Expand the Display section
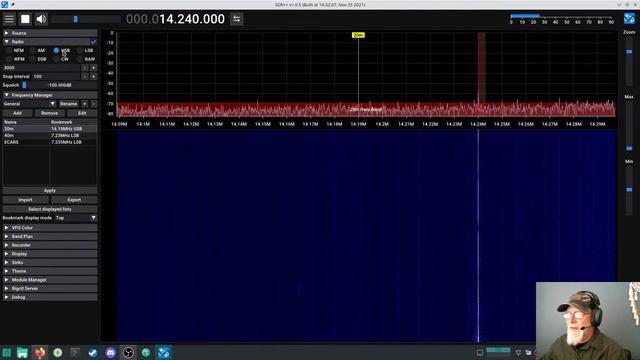640x360 pixels. (50, 254)
